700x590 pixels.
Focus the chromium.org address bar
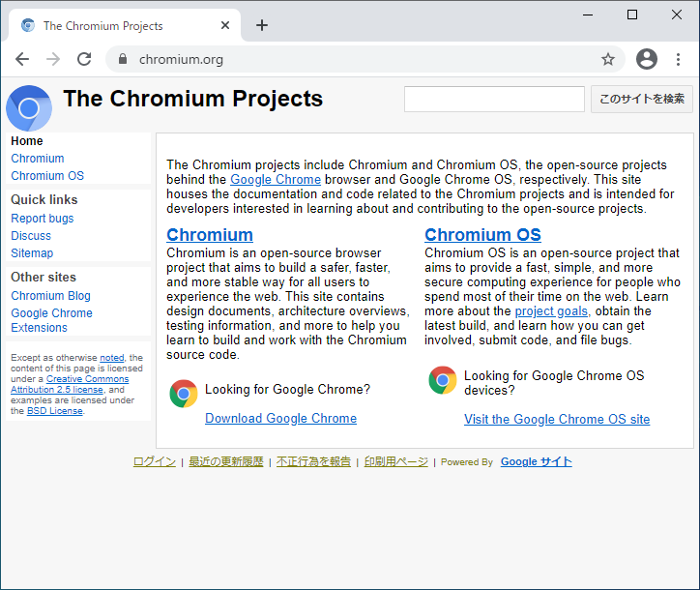tap(364, 59)
